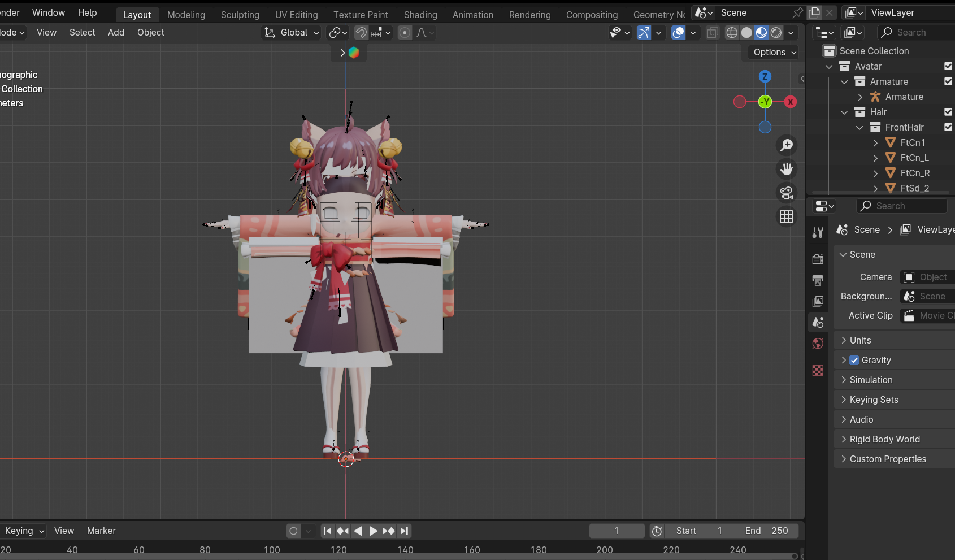The width and height of the screenshot is (955, 560).
Task: Switch to the Animation workspace tab
Action: [473, 15]
